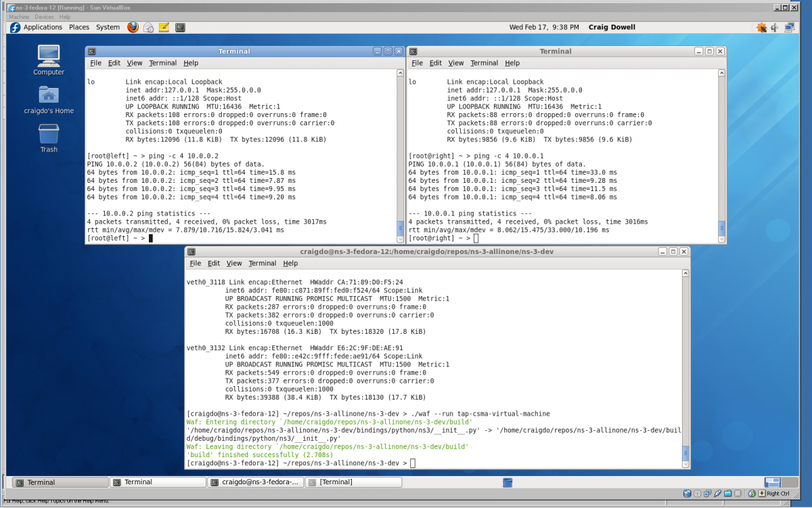Mute audio via the speaker icon
Screen dimensions: 812x508
pos(773,27)
